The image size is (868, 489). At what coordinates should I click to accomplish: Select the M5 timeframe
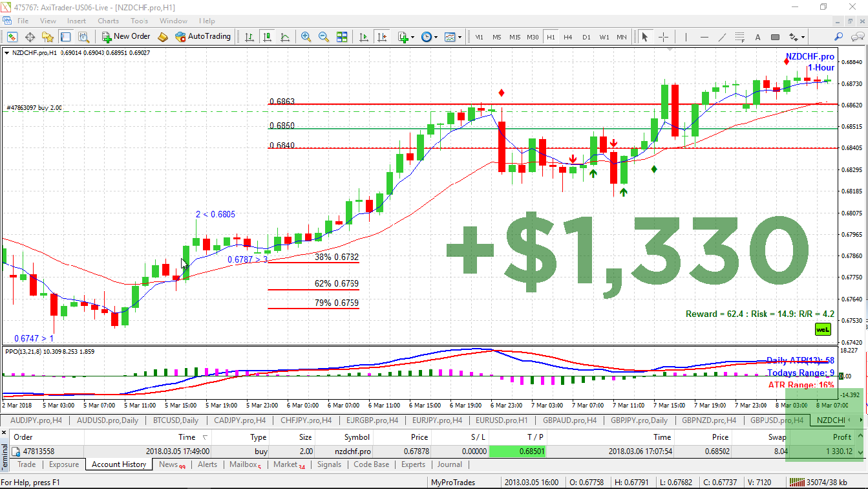coord(496,37)
